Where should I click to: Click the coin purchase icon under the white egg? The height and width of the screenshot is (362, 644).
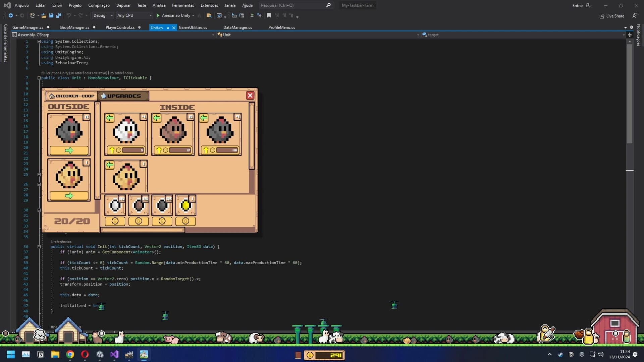pos(115,221)
